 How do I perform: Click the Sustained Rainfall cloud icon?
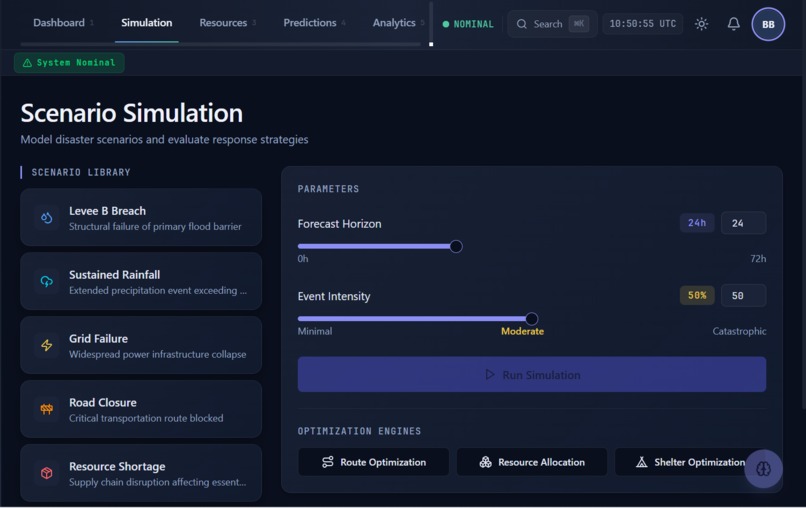pos(46,281)
